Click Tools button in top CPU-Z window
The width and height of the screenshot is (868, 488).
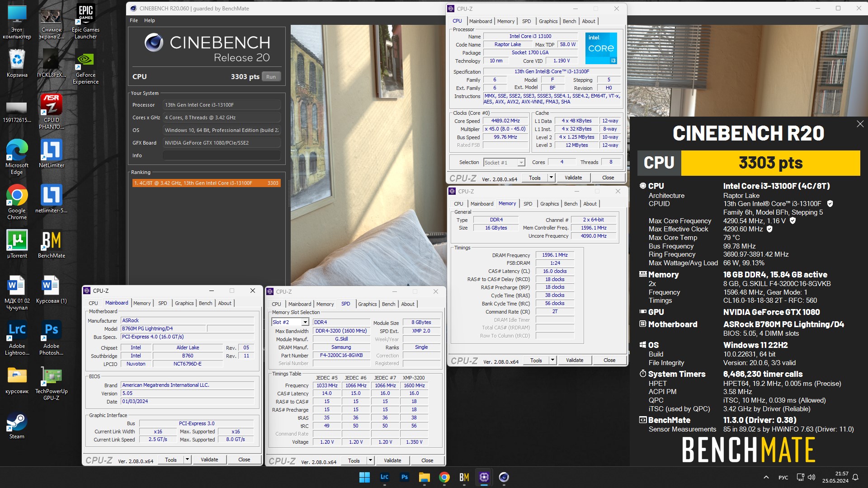(x=535, y=178)
